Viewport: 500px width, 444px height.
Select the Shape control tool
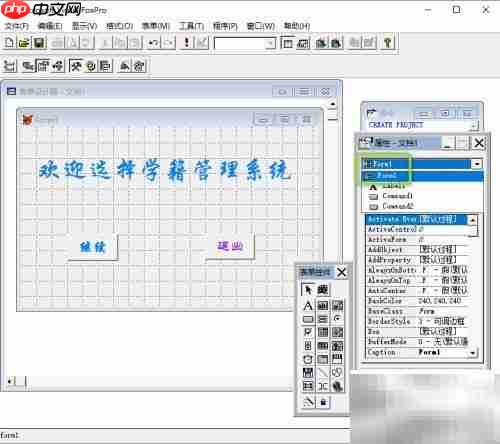click(337, 373)
